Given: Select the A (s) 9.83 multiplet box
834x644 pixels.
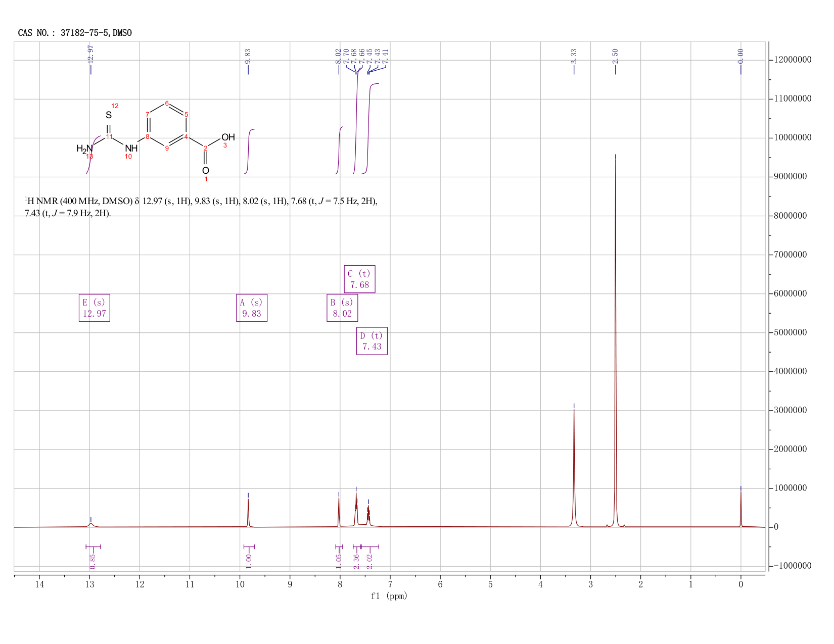Looking at the screenshot, I should click(252, 308).
